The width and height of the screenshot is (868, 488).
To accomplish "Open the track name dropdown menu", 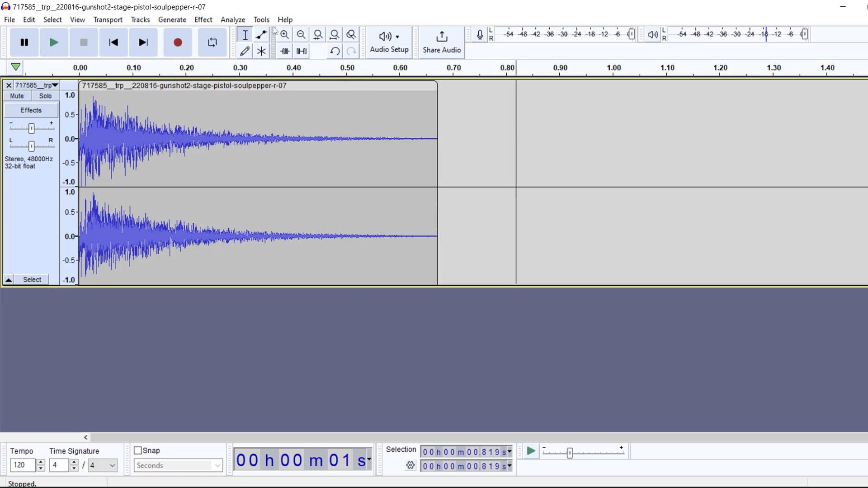I will click(55, 85).
